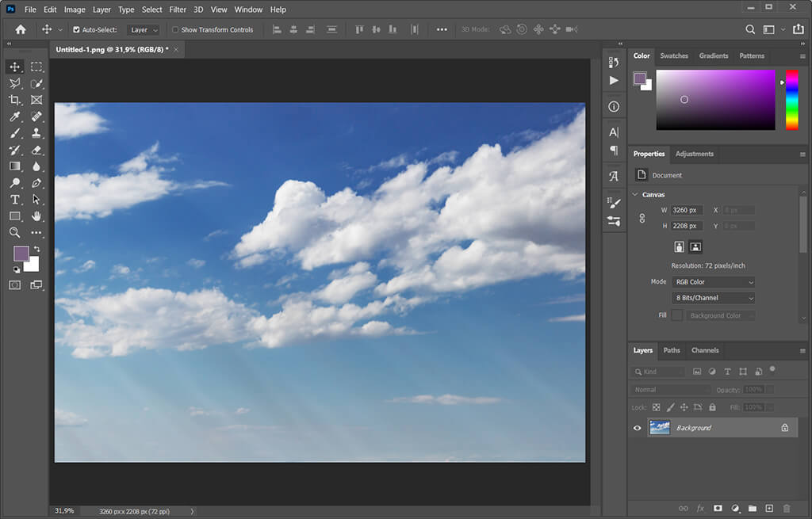Open the RGB Color mode dropdown
812x519 pixels.
713,282
